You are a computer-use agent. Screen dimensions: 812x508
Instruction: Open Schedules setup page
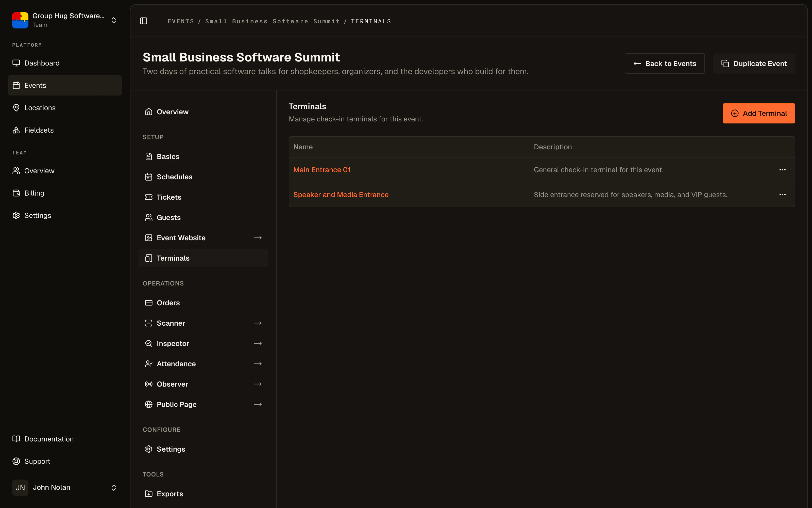coord(203,177)
